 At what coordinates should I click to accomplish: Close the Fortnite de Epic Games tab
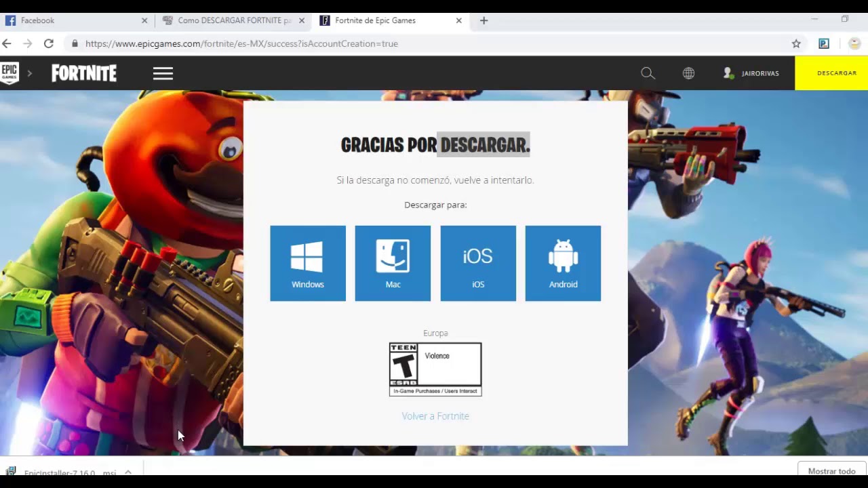click(459, 20)
